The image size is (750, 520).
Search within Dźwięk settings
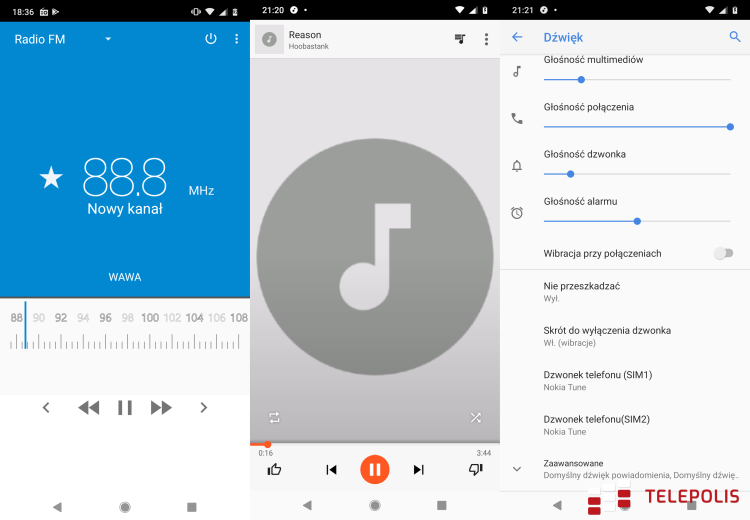point(735,36)
